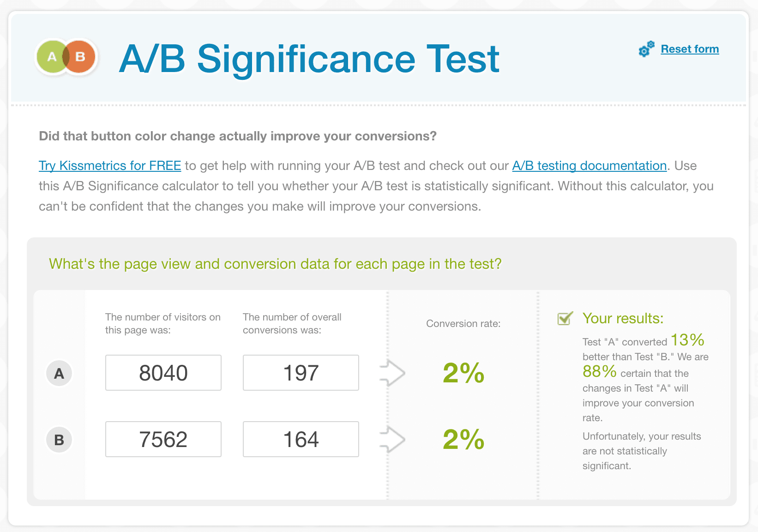Open the A/B testing documentation link

coord(589,165)
